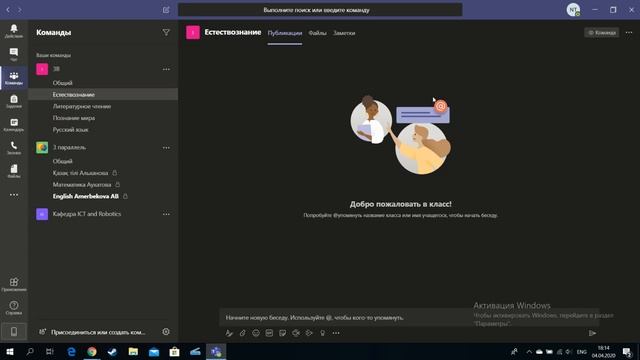This screenshot has height=360, width=640.
Task: Switch to the Публикации tab
Action: click(x=284, y=33)
